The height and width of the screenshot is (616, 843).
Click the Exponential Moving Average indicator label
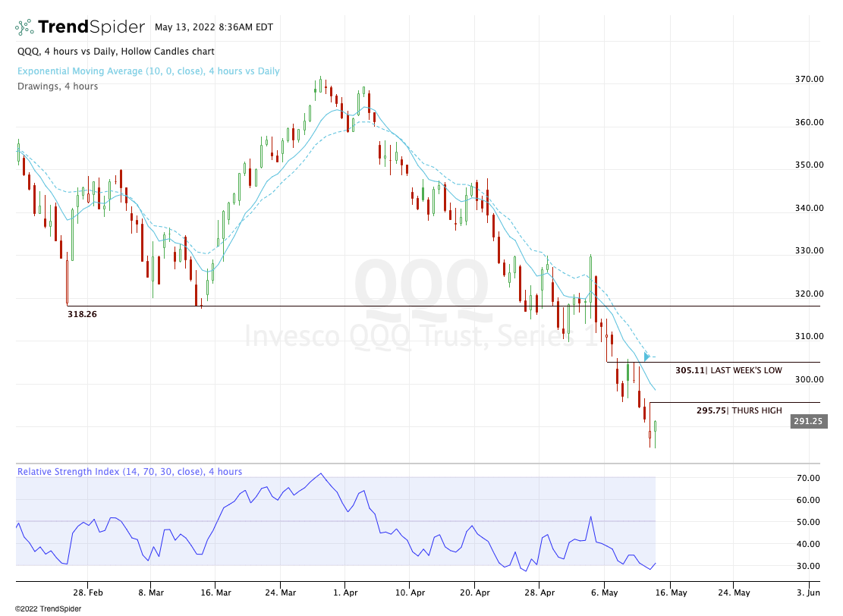pos(149,71)
